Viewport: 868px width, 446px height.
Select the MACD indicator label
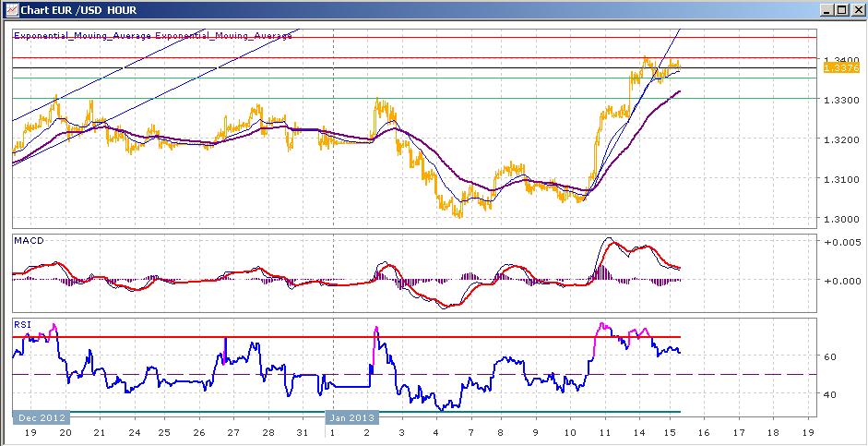point(30,240)
